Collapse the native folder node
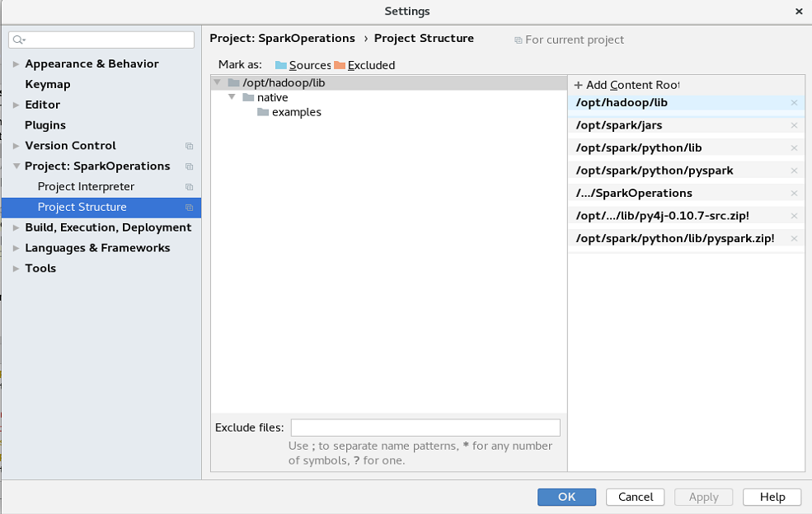Viewport: 812px width, 514px height. tap(232, 97)
